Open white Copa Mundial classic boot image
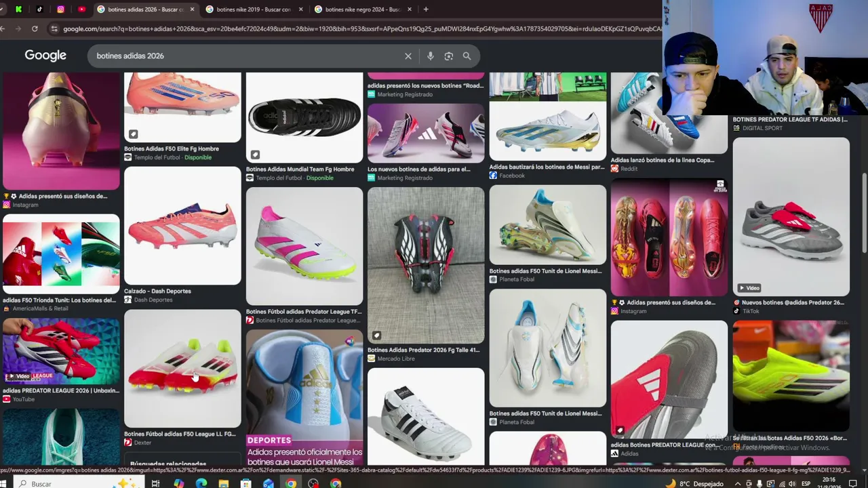 point(426,415)
